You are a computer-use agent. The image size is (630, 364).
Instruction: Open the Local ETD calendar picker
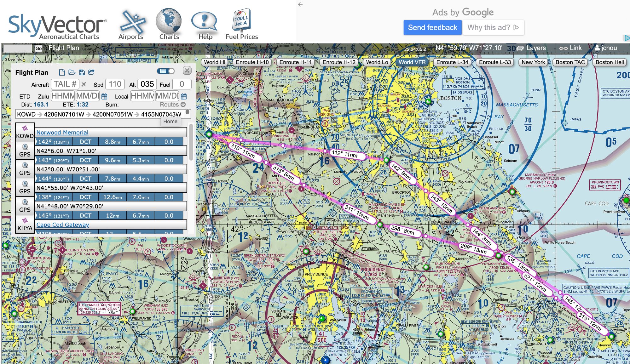(x=184, y=96)
